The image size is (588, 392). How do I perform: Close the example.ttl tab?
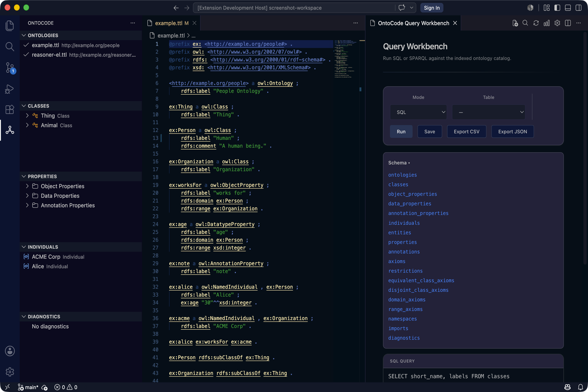194,23
